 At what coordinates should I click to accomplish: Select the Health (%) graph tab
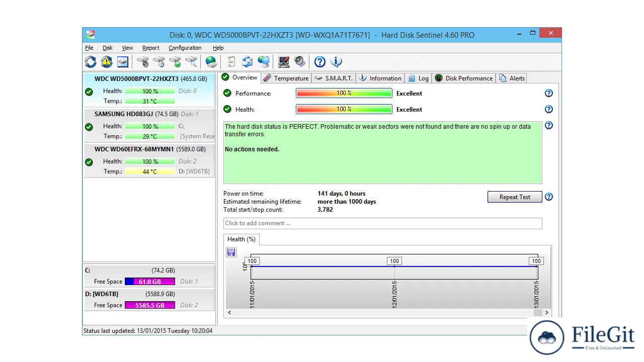242,239
